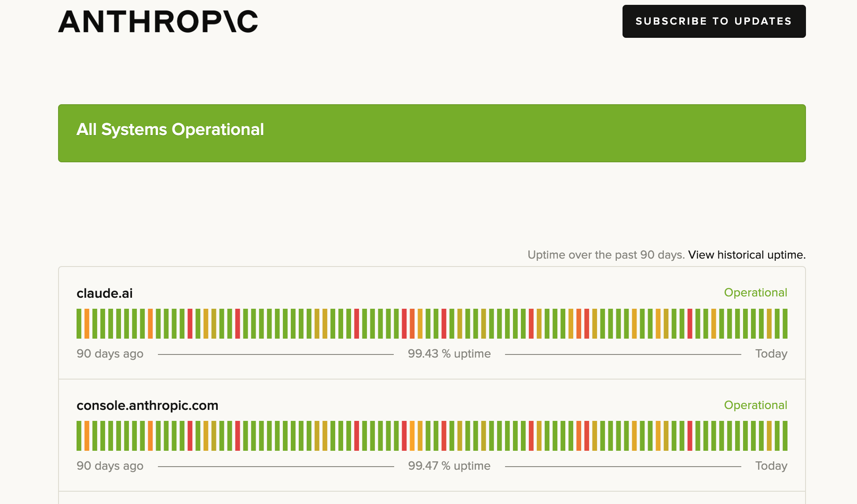Viewport: 857px width, 504px height.
Task: Click the All Systems Operational banner
Action: coord(432,133)
